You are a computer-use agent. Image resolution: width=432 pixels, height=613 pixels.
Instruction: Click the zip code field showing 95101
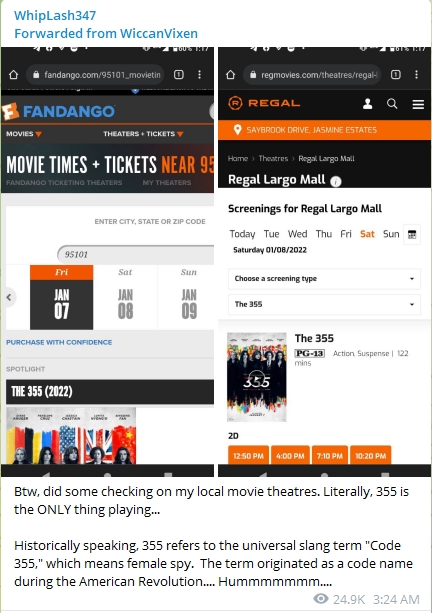pyautogui.click(x=136, y=255)
